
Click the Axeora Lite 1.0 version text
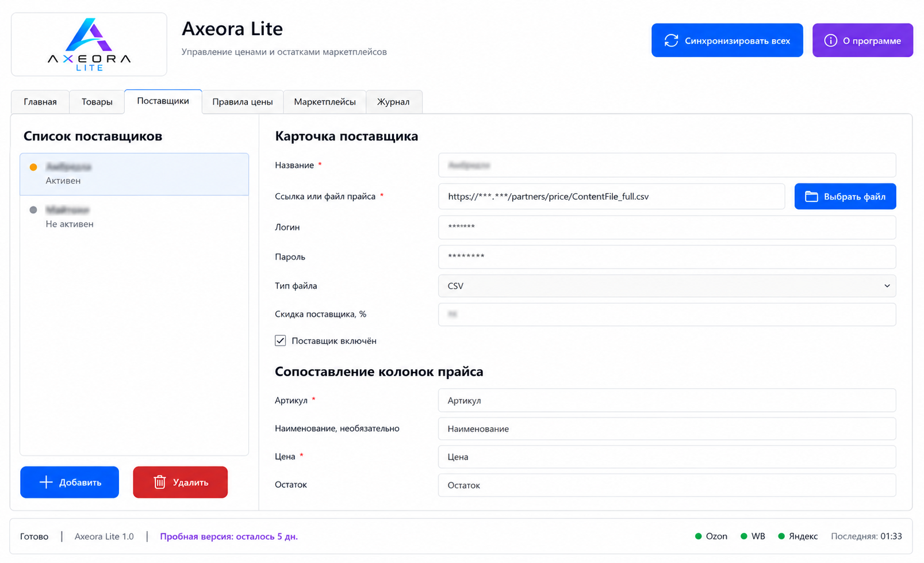[104, 537]
